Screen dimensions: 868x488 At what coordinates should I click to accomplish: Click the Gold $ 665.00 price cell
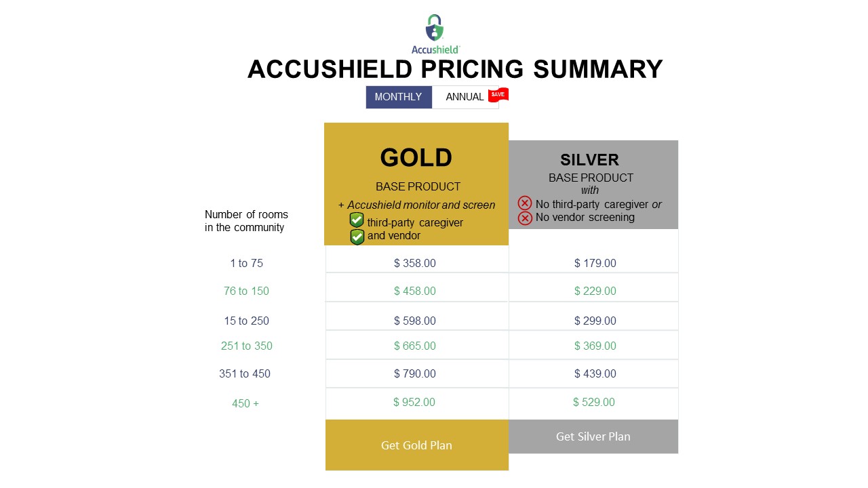415,346
